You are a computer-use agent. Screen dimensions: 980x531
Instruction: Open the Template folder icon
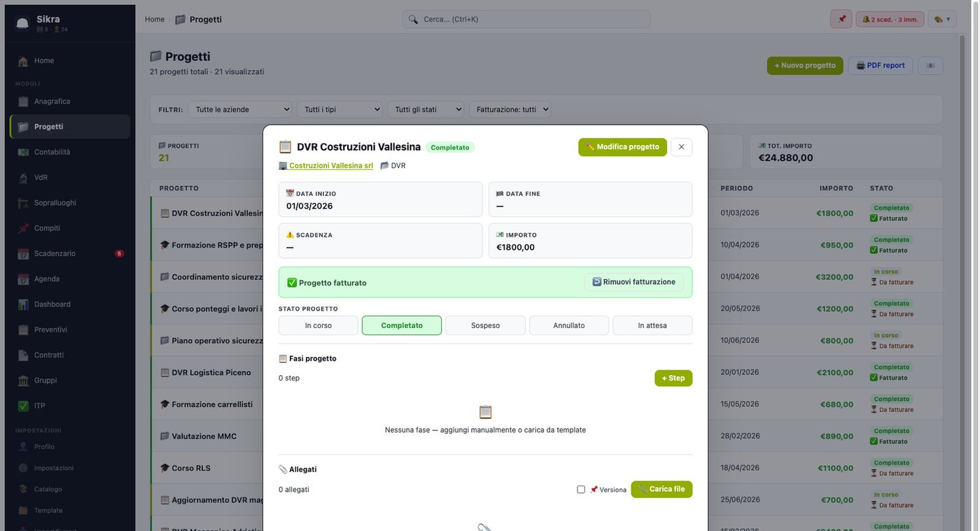pyautogui.click(x=23, y=510)
